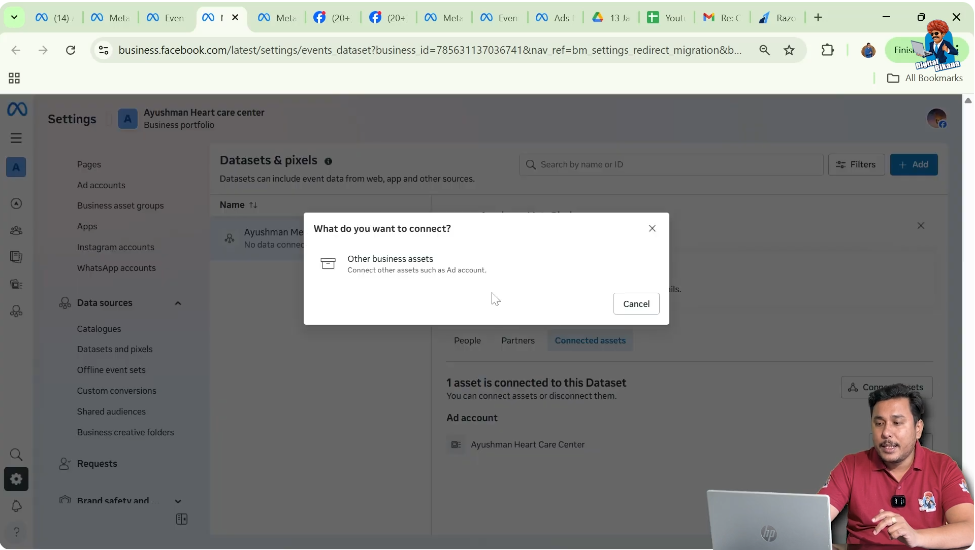Open Ayushman Heart care center portfolio switcher
The image size is (975, 550).
(192, 118)
